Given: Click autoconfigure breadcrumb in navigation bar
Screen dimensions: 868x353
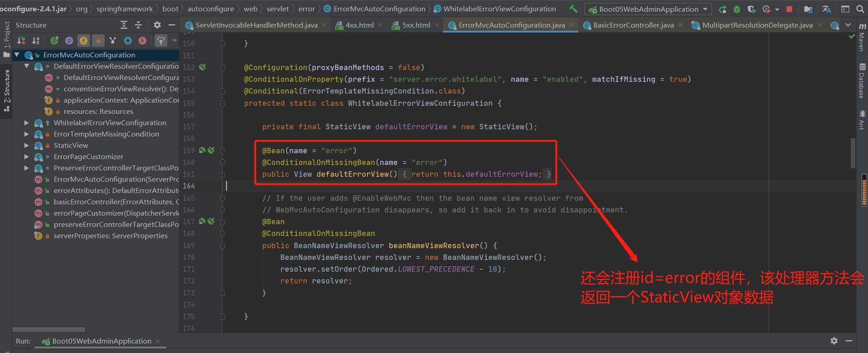Looking at the screenshot, I should click(211, 9).
